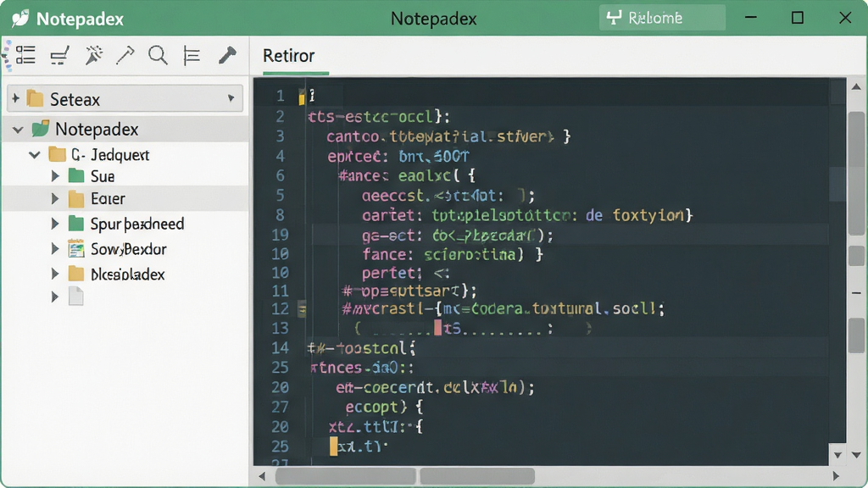868x488 pixels.
Task: Click the code line starting with 'cantoo'
Action: point(448,136)
